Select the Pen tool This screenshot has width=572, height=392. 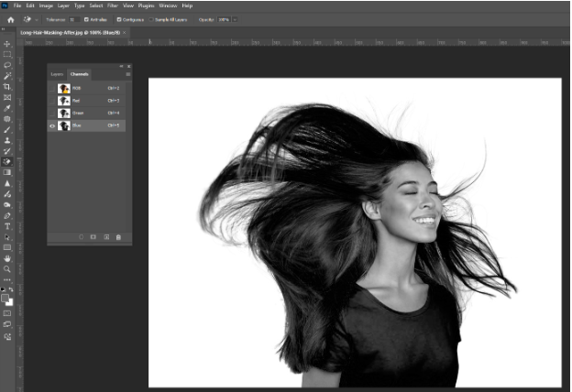(x=7, y=216)
